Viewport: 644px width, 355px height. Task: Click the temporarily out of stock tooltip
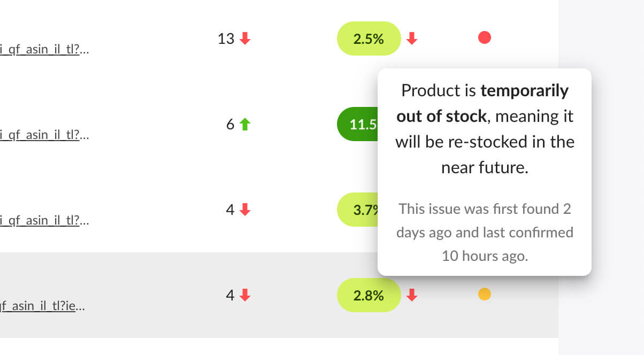485,171
